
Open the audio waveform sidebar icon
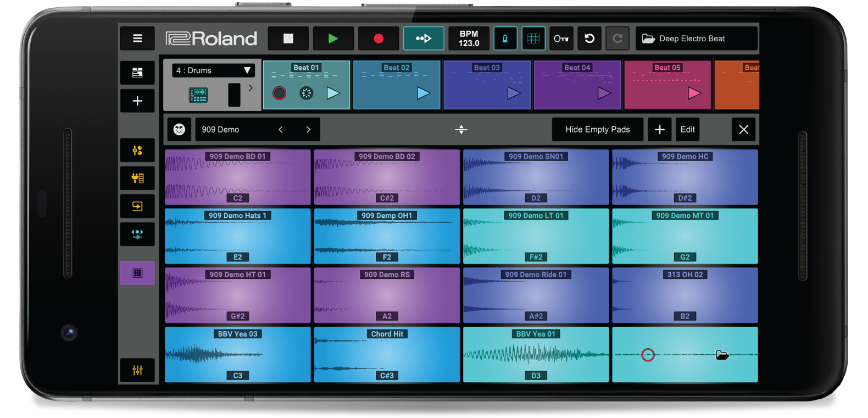click(137, 234)
